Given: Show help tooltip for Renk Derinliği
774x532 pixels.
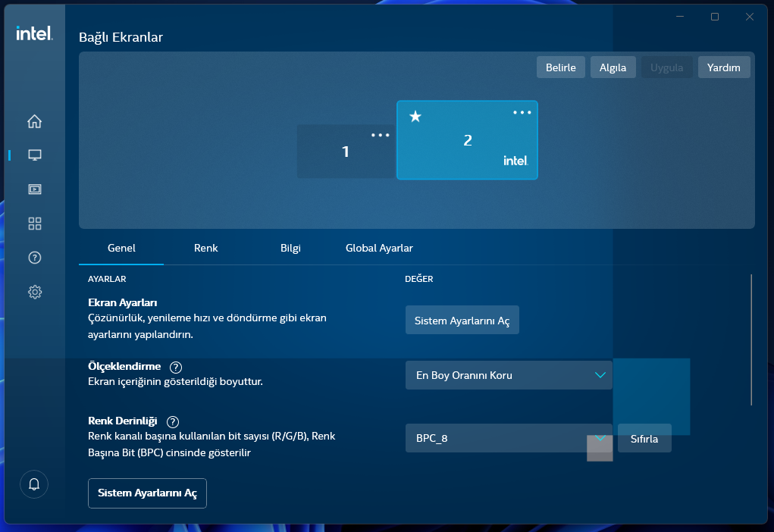Looking at the screenshot, I should [x=173, y=422].
